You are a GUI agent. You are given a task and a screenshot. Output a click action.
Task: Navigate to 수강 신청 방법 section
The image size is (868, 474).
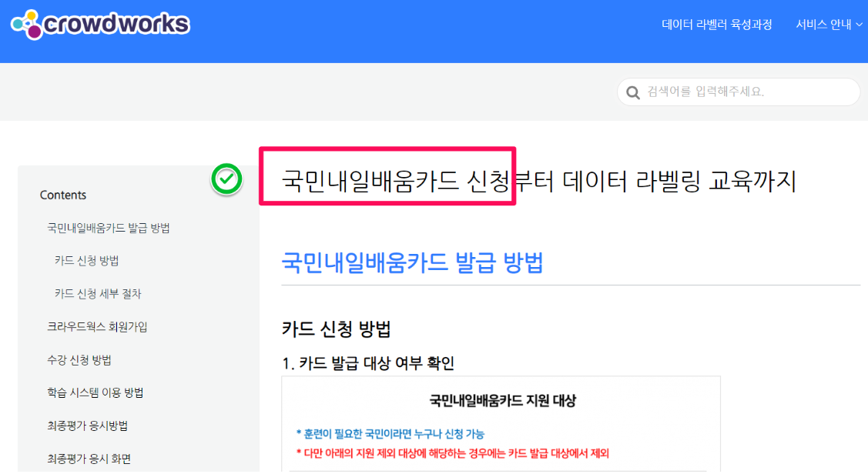pyautogui.click(x=79, y=360)
